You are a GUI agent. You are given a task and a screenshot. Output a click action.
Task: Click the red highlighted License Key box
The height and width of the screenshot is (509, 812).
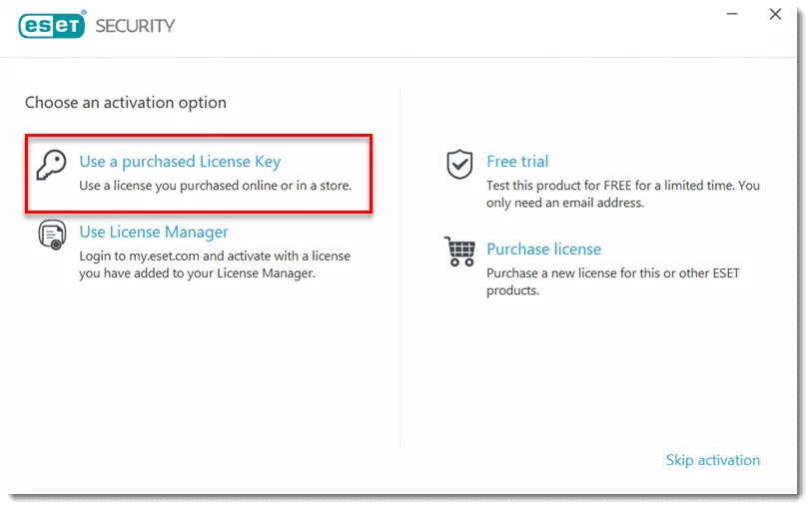click(x=199, y=174)
